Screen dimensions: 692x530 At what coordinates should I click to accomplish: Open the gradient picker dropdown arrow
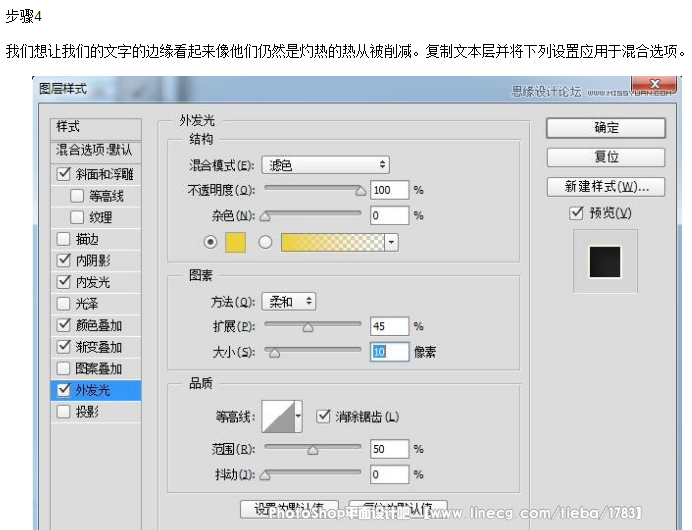point(391,242)
